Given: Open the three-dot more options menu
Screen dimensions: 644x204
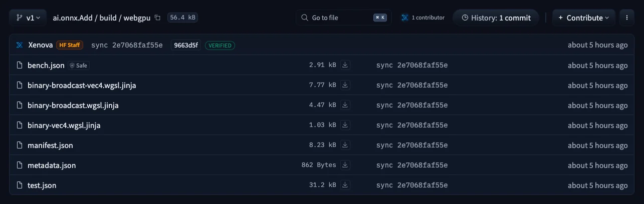Looking at the screenshot, I should click(627, 17).
